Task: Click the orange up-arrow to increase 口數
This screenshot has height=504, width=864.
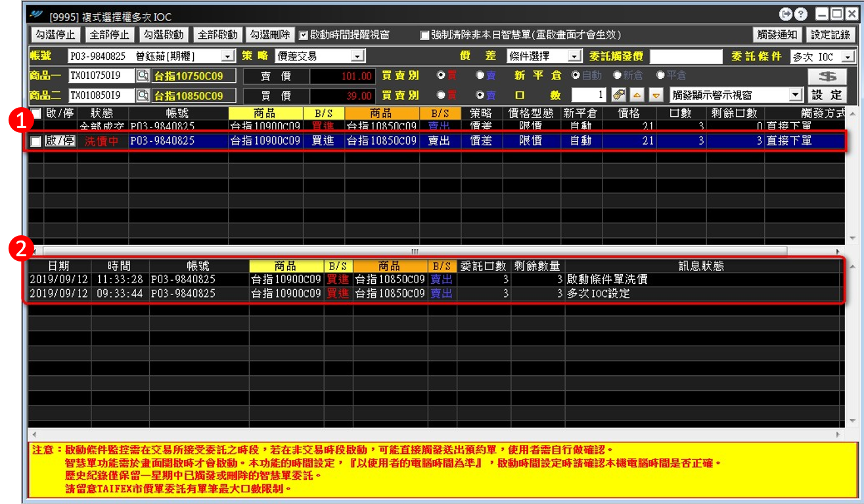Action: click(637, 95)
